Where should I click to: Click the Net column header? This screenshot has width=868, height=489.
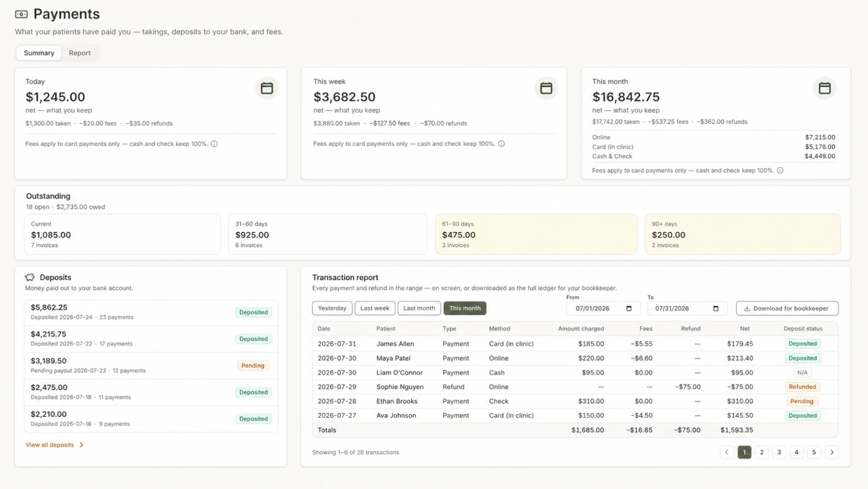745,329
